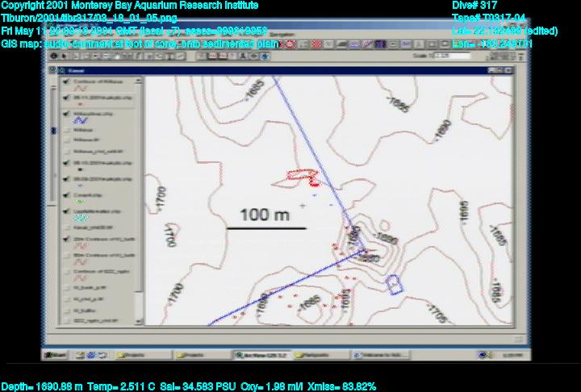Switch to ArcView GIS 3.2 taskbar button

pyautogui.click(x=261, y=355)
